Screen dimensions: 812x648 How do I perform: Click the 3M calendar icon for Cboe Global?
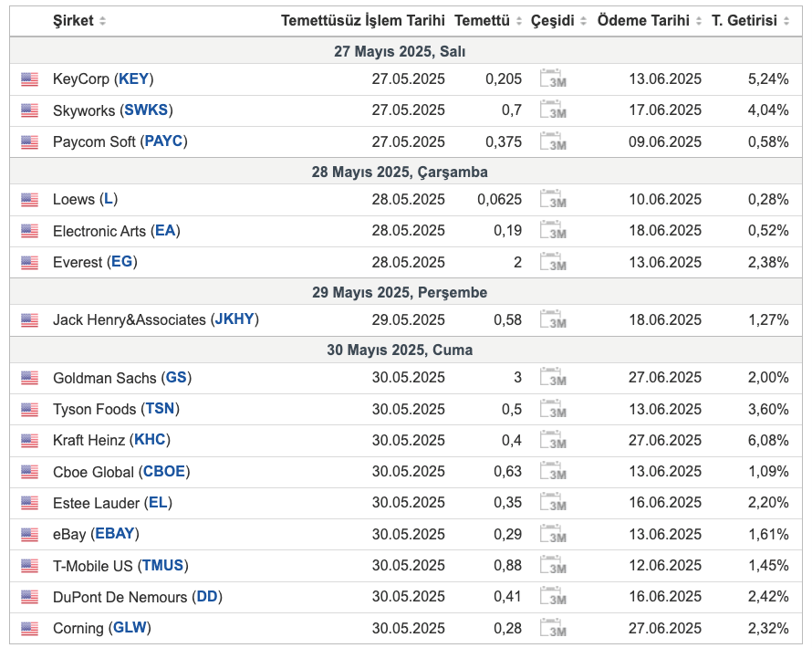click(x=553, y=471)
